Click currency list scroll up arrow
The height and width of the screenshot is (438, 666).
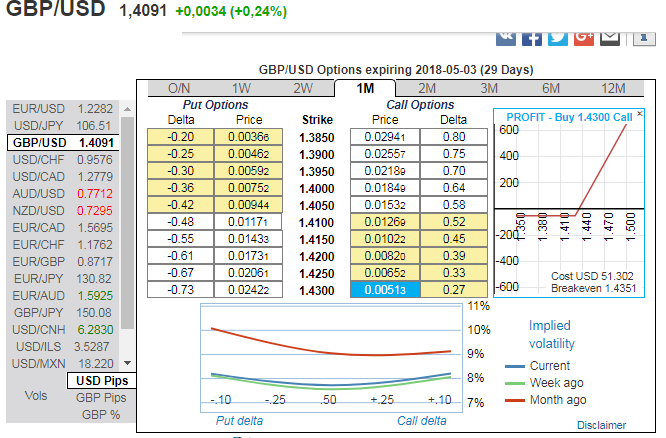point(127,109)
